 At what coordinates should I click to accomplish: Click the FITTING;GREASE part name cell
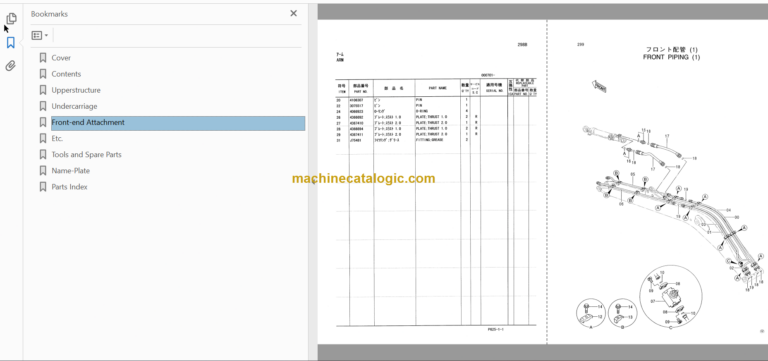[429, 140]
